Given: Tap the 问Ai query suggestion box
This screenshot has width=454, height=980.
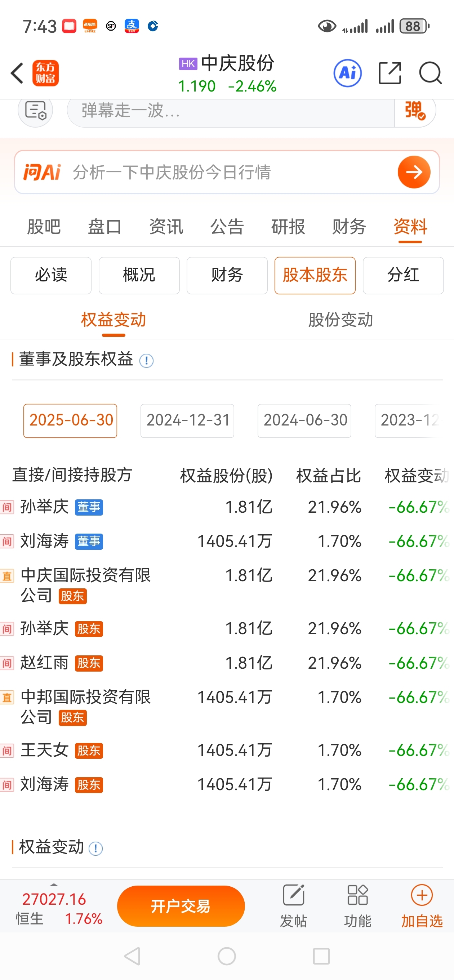Looking at the screenshot, I should [227, 172].
